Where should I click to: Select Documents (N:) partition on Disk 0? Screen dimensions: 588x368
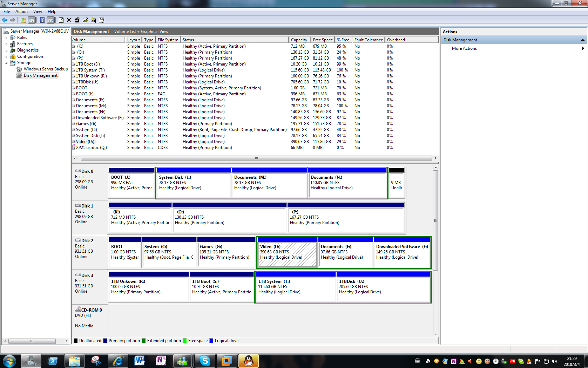(x=347, y=183)
